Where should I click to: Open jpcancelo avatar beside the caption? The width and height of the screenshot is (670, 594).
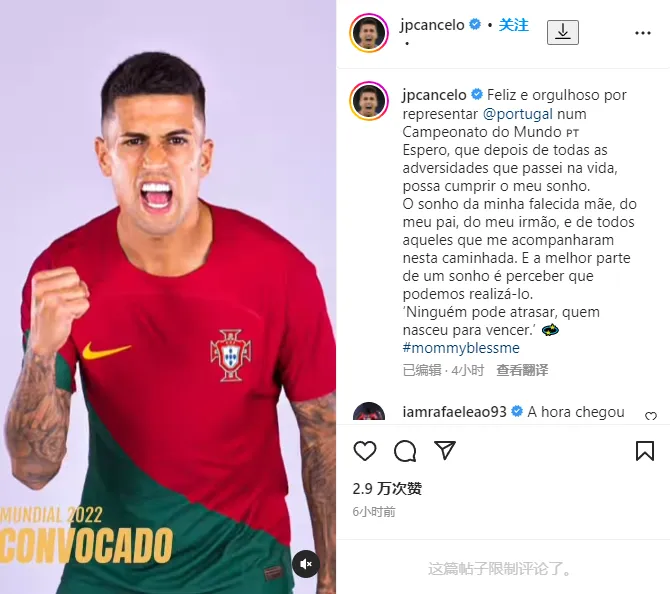(x=369, y=101)
